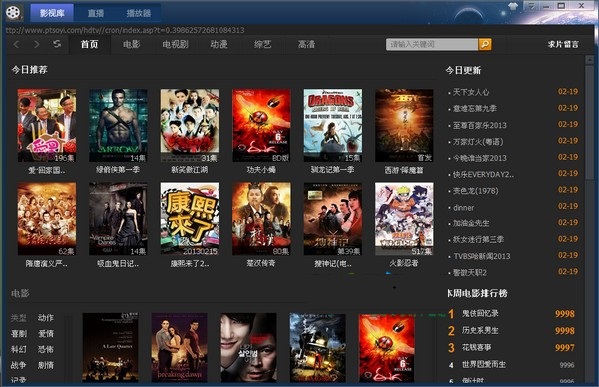Viewport: 599px width, 387px height.
Task: Click the page vertical scrollbar thumb
Action: tap(590, 124)
